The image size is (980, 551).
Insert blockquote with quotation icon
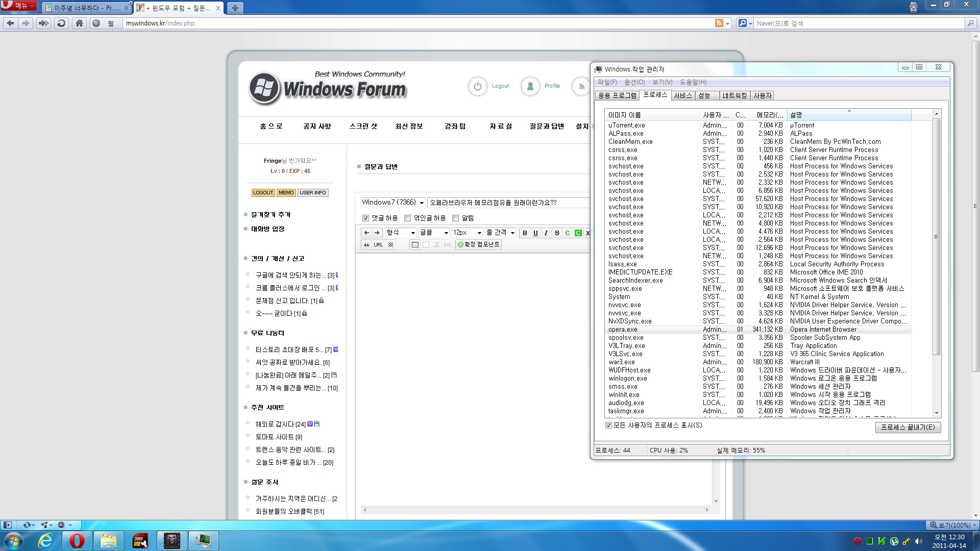pos(366,245)
